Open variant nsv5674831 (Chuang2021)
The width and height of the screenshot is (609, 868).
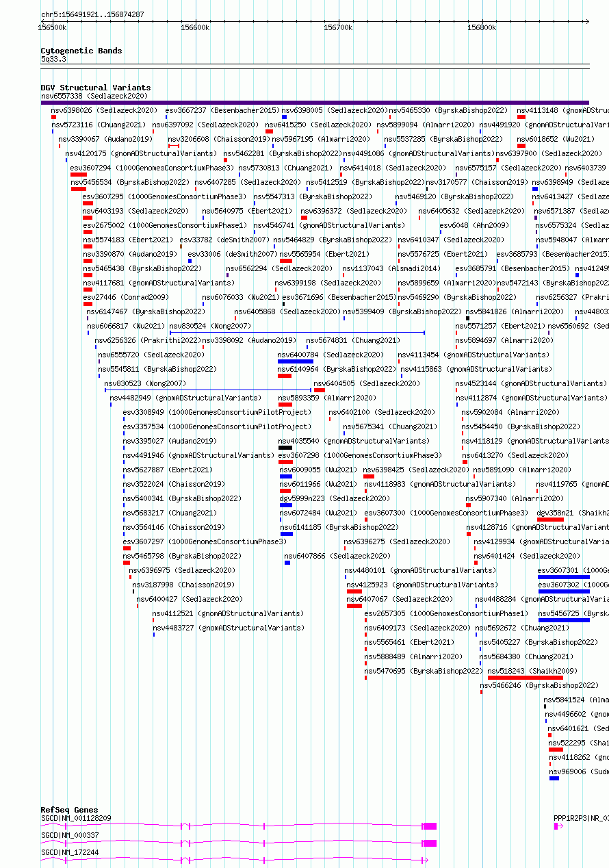tap(353, 340)
